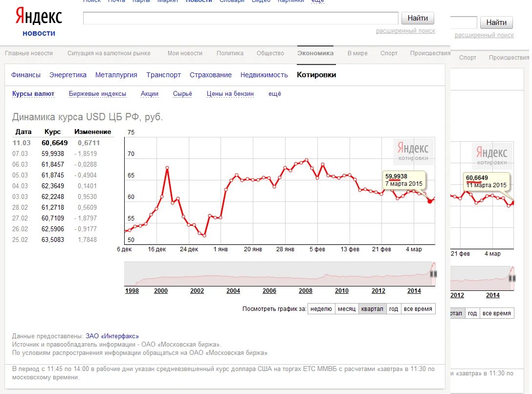The width and height of the screenshot is (532, 394).
Task: Jump to year 2006 on the timeline
Action: (269, 291)
